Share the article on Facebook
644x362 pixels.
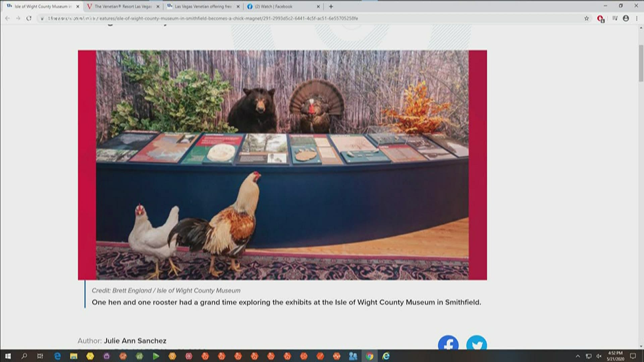(448, 343)
